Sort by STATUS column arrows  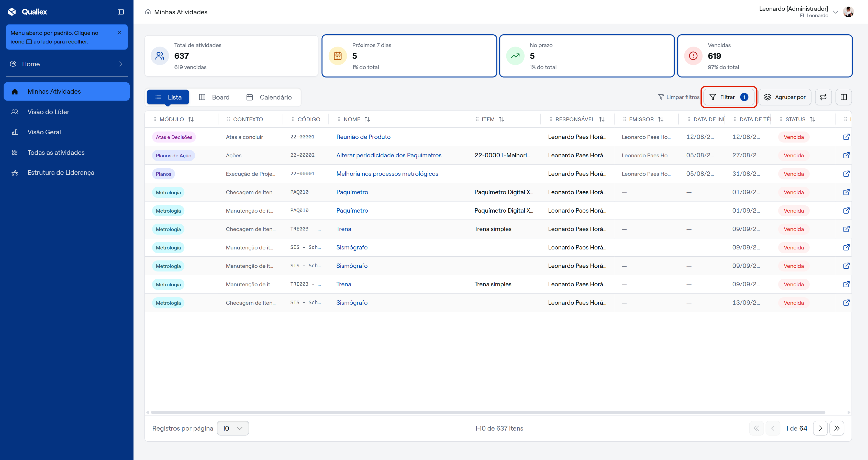813,119
